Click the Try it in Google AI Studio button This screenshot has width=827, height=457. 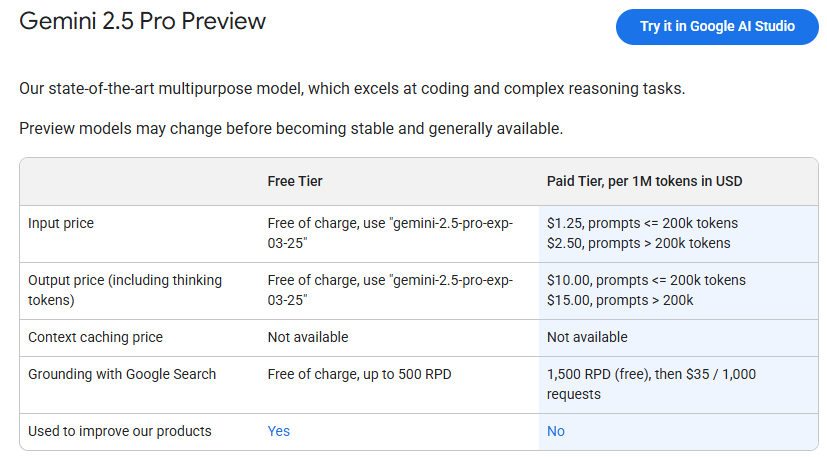(x=717, y=27)
